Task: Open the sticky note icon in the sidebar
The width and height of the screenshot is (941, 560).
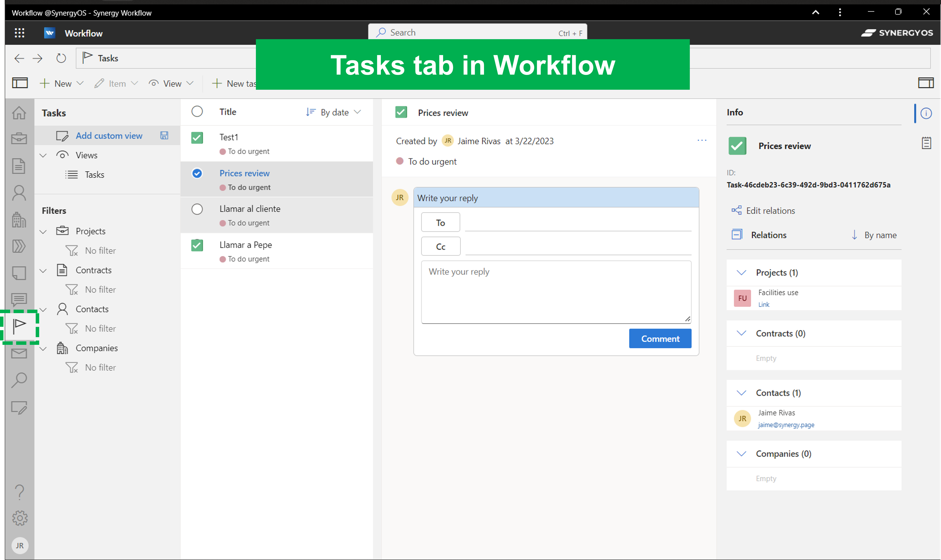Action: tap(19, 273)
